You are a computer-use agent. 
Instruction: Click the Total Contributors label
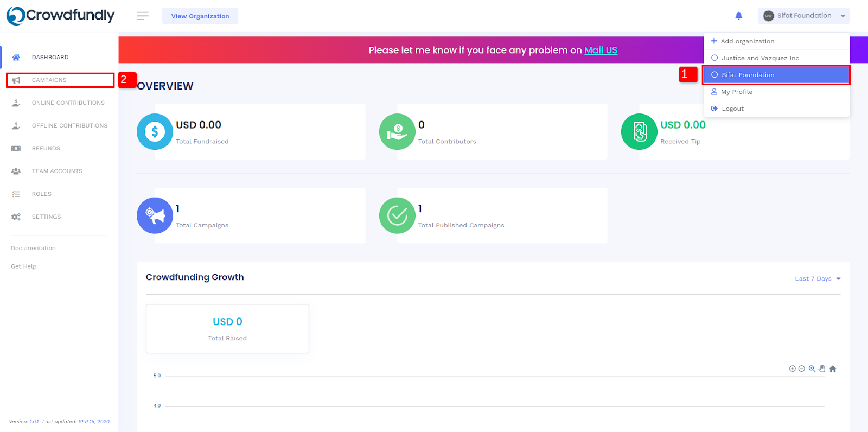[447, 142]
